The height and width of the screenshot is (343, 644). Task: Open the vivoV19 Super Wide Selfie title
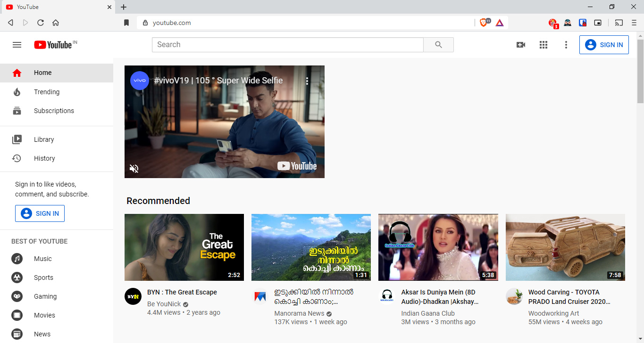(218, 81)
